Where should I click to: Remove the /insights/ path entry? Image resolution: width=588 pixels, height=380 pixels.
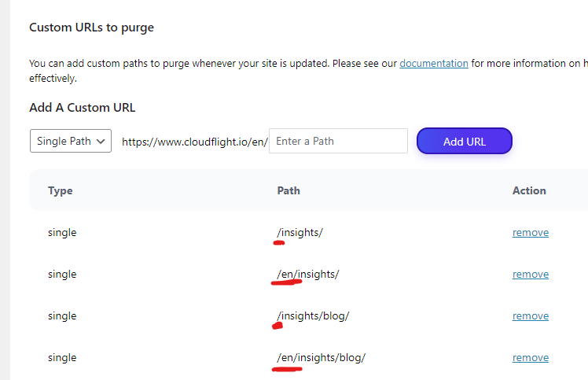tap(531, 232)
